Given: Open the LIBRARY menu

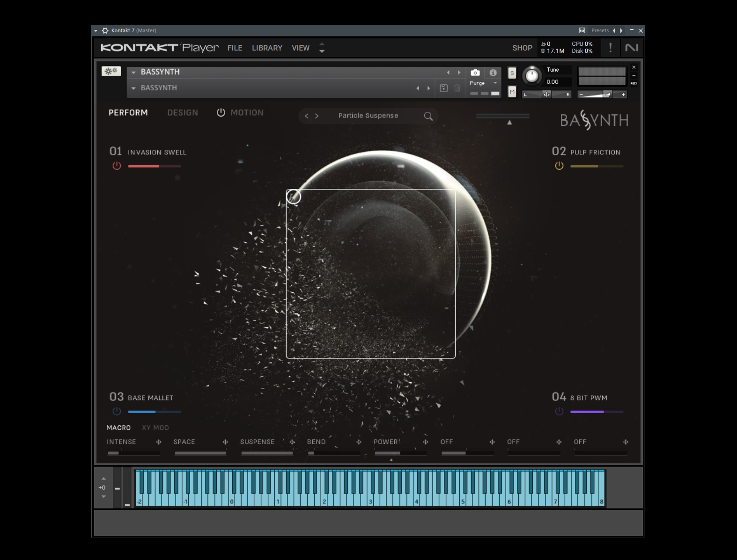Looking at the screenshot, I should click(x=267, y=48).
